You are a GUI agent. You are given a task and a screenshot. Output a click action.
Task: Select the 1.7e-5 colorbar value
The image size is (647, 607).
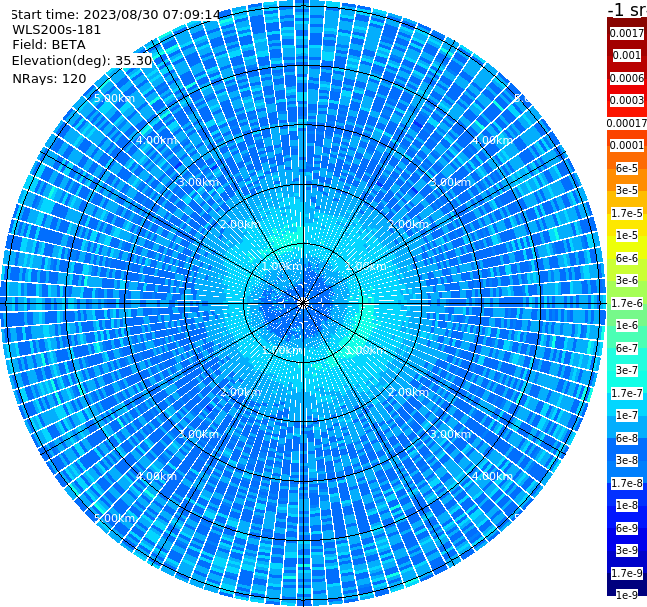[627, 213]
